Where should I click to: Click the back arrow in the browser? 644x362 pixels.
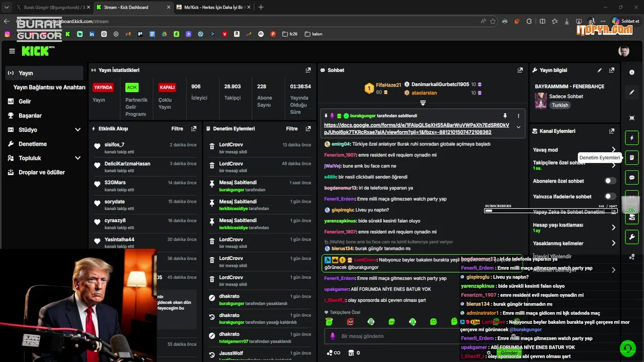pos(7,21)
